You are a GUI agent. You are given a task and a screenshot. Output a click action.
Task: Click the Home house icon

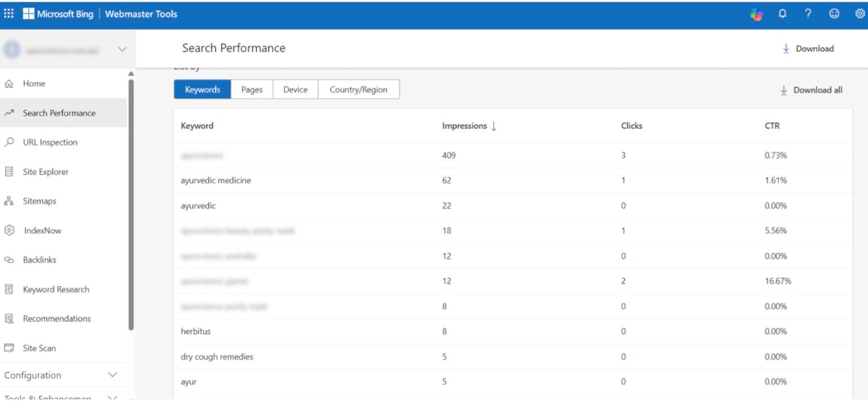coord(9,84)
